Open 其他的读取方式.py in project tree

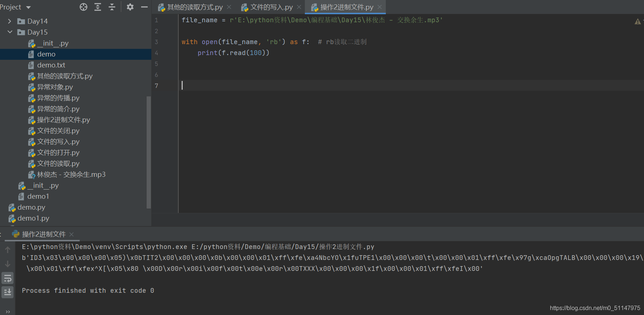[60, 76]
